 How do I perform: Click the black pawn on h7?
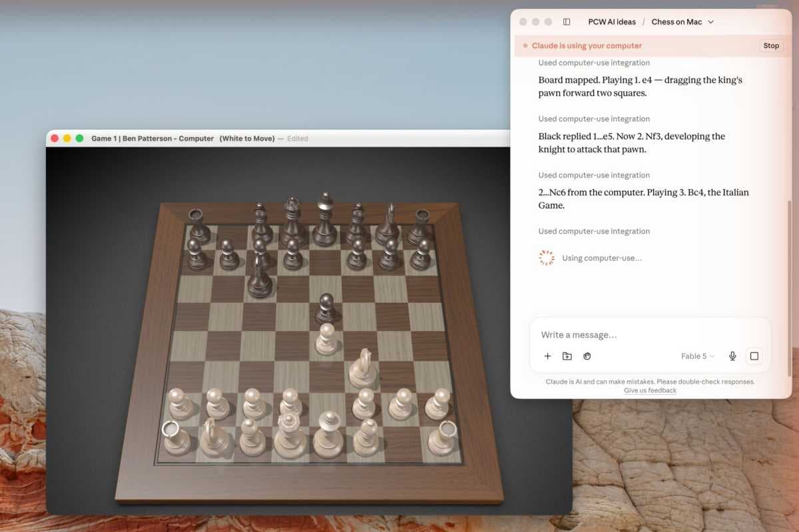coord(421,254)
